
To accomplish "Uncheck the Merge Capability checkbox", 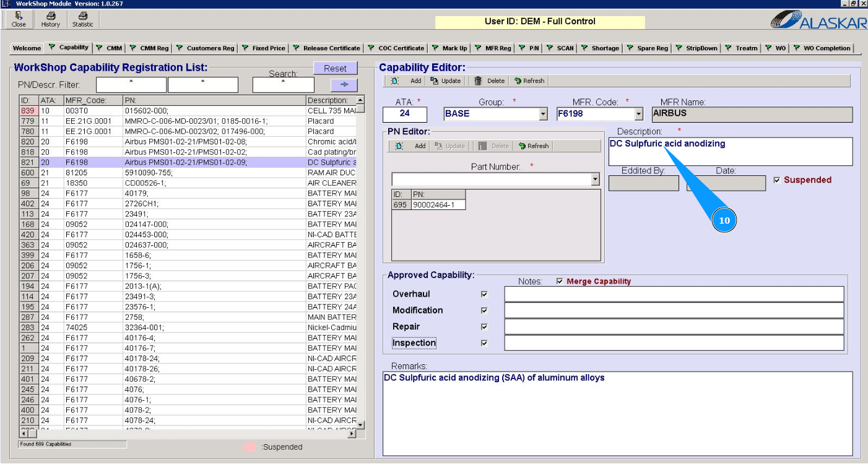I will click(560, 281).
